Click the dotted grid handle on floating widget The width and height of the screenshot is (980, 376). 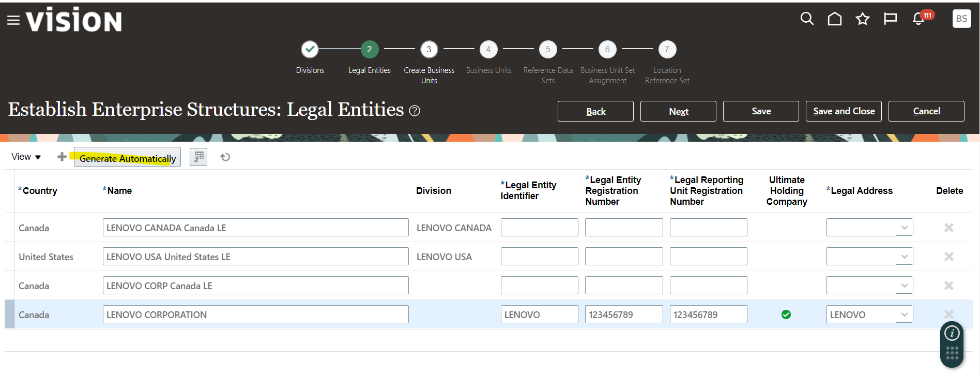[x=952, y=354]
